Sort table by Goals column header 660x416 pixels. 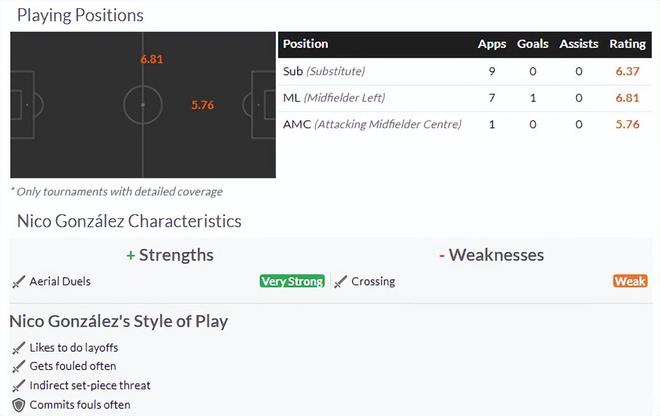(x=533, y=44)
